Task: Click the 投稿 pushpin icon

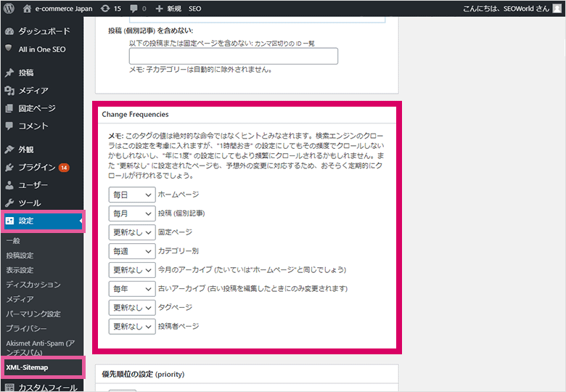Action: point(9,73)
